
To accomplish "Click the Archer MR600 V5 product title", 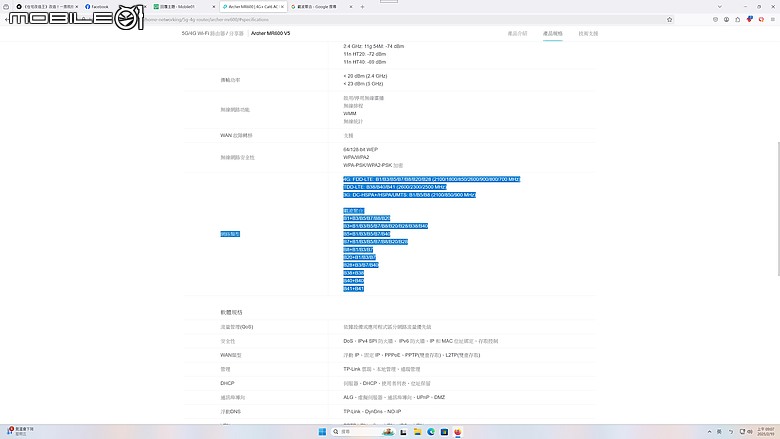I will [270, 33].
